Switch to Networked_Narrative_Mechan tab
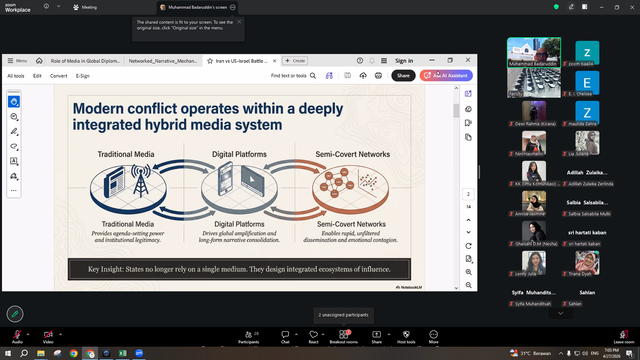Image resolution: width=640 pixels, height=360 pixels. tap(163, 61)
